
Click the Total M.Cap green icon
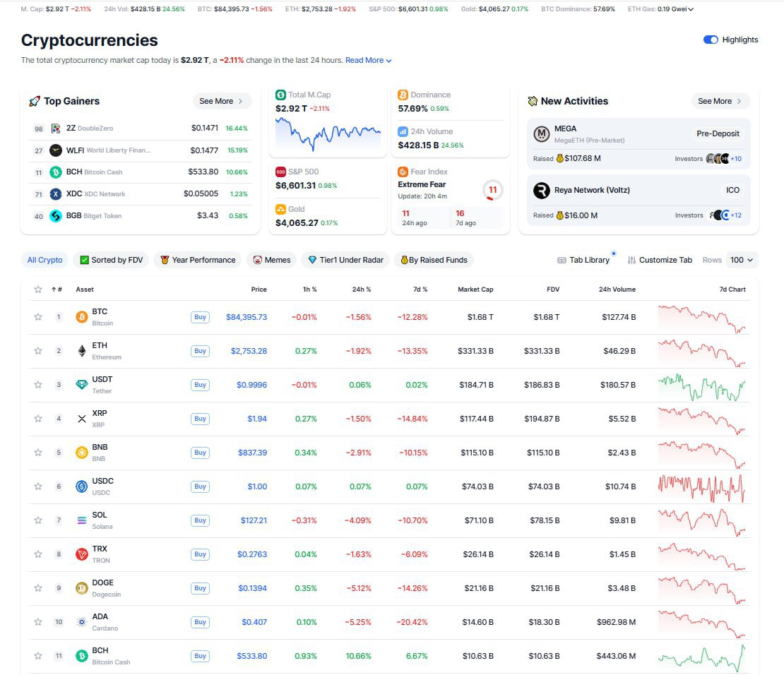[280, 95]
